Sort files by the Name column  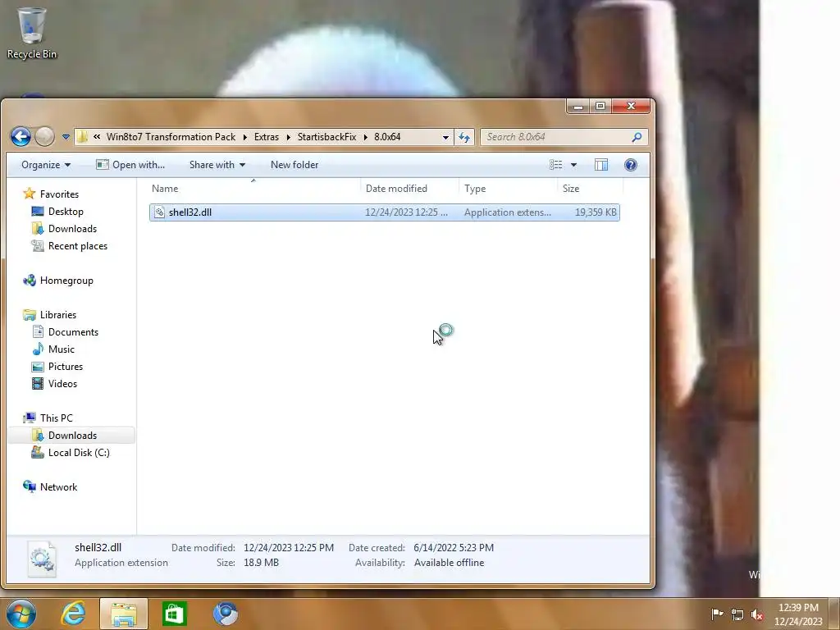(254, 189)
